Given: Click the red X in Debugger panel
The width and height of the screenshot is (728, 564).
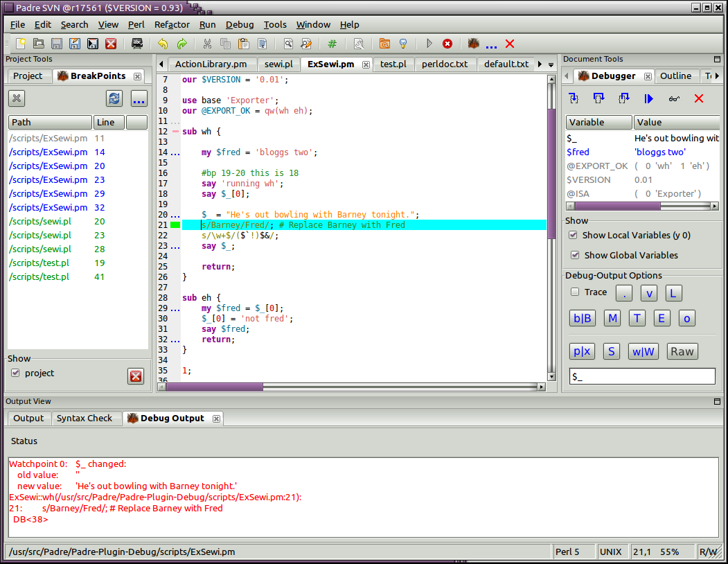Looking at the screenshot, I should coord(699,98).
